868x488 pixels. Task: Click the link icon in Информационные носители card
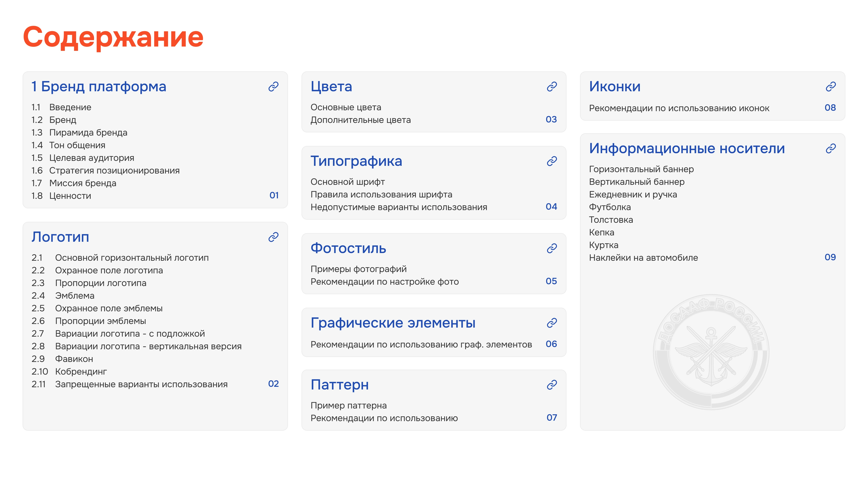point(831,148)
